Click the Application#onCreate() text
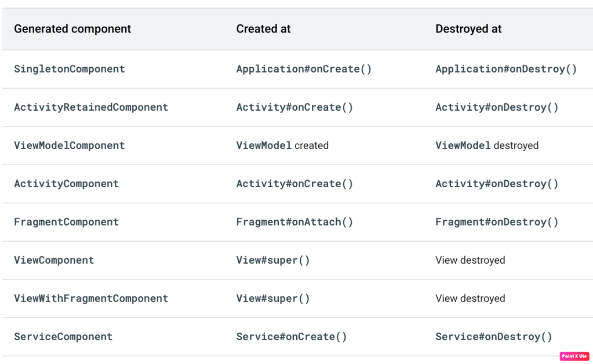The height and width of the screenshot is (364, 593). pyautogui.click(x=304, y=69)
